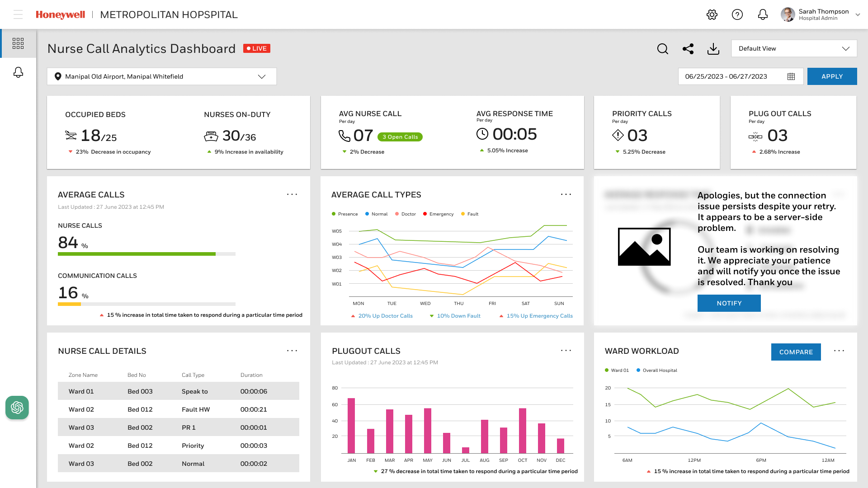Download the dashboard report

tap(713, 49)
